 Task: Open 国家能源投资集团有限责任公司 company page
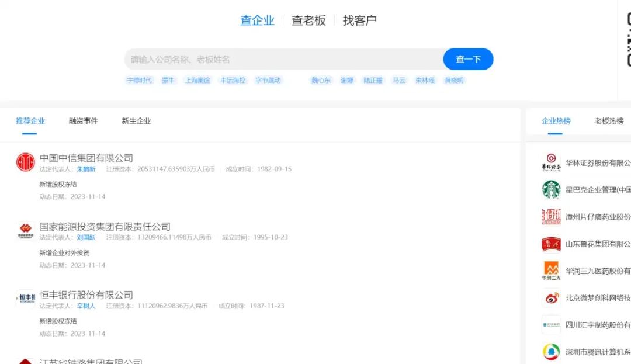(105, 227)
